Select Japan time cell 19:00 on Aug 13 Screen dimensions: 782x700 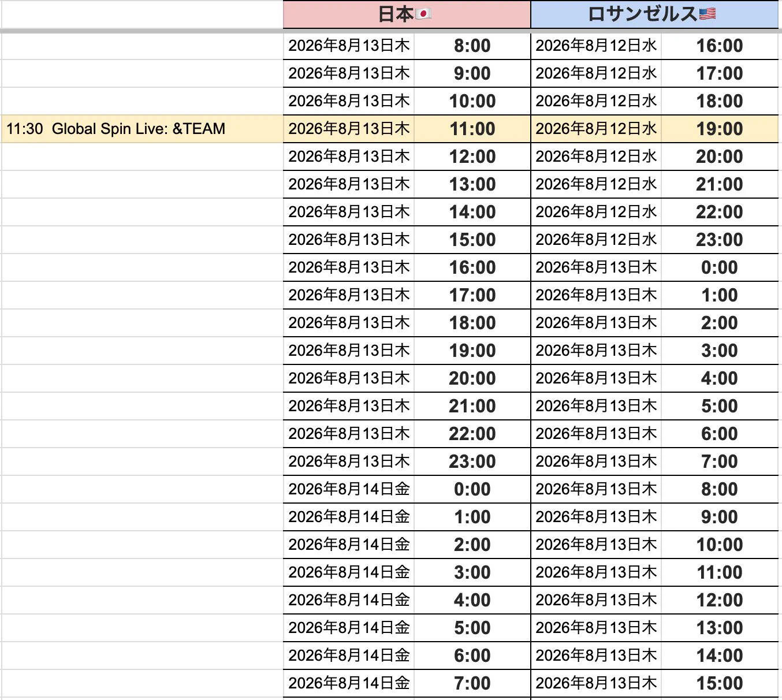coord(472,351)
